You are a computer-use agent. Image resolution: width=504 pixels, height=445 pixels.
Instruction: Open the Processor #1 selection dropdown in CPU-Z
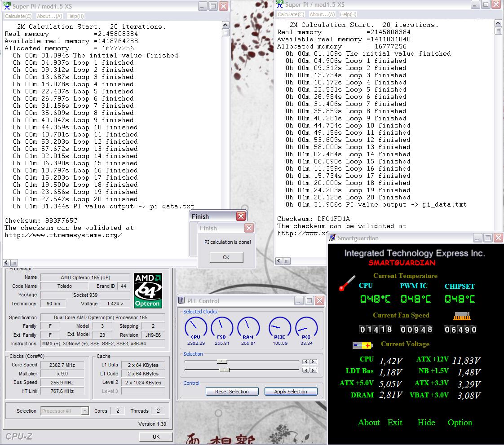click(x=85, y=410)
